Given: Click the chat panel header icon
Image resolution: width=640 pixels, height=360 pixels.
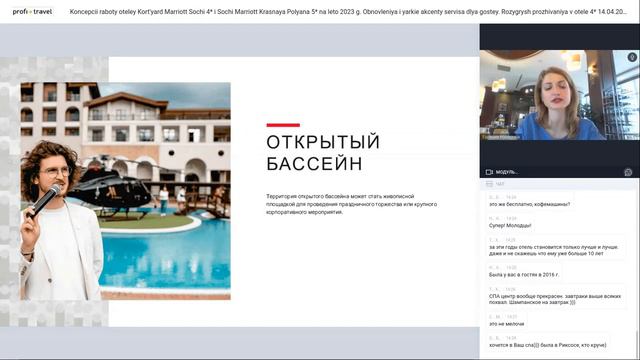Looking at the screenshot, I should pos(489,184).
